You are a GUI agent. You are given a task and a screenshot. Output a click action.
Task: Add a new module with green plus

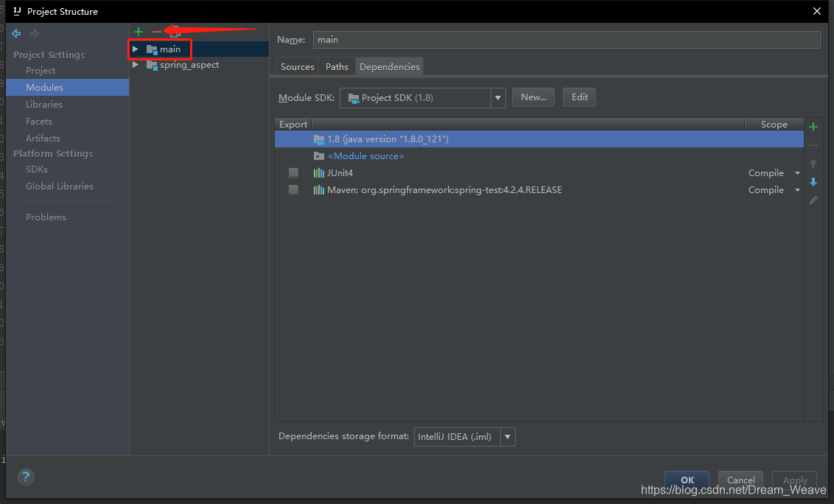139,32
